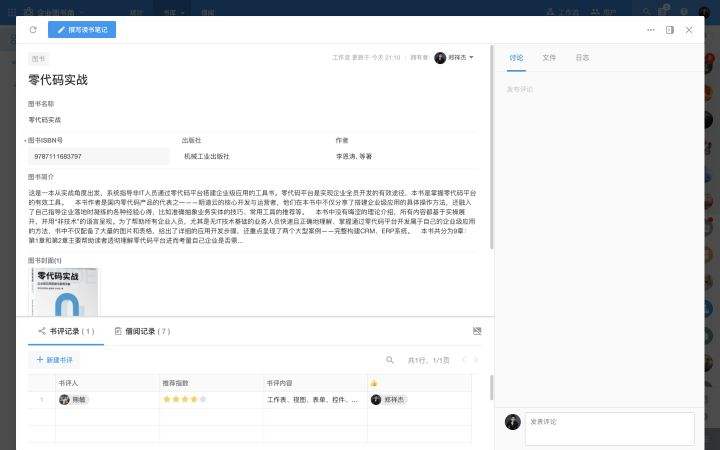Viewport: 720px width, 450px height.
Task: Go to previous page of reviews
Action: point(464,360)
